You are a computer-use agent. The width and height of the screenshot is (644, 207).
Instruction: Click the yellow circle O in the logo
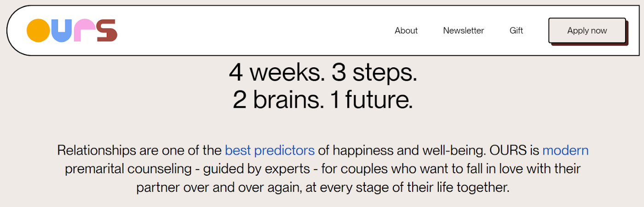(x=38, y=31)
